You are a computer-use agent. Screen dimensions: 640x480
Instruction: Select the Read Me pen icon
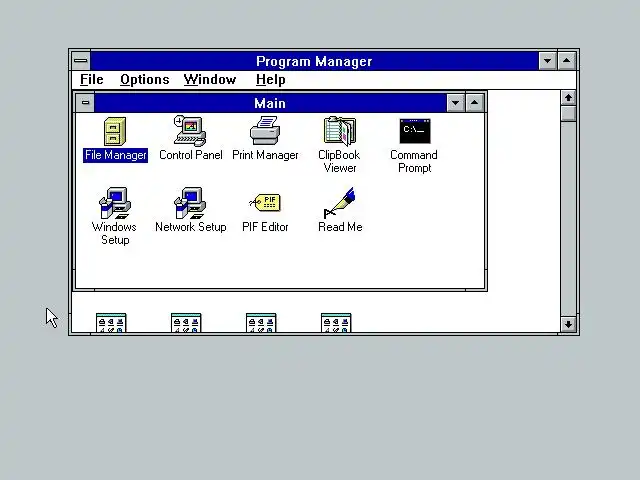coord(340,203)
